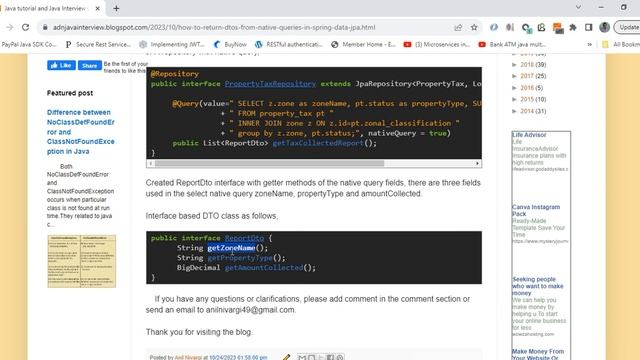This screenshot has height=360, width=640.
Task: Open the BuyNow bookmark
Action: pos(230,44)
